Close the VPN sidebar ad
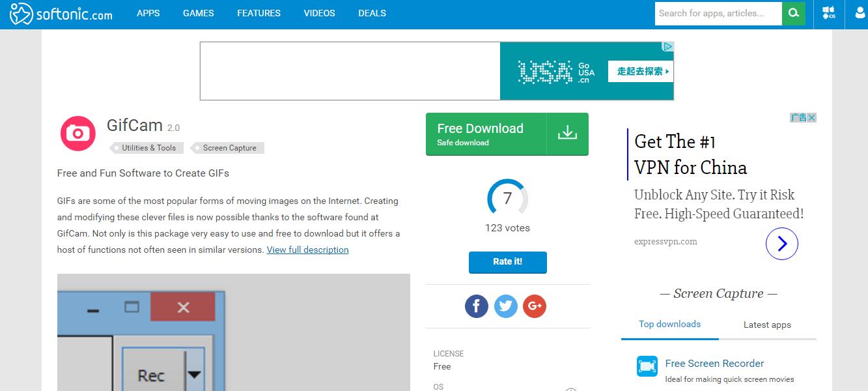Screen dimensions: 868x391 point(811,118)
